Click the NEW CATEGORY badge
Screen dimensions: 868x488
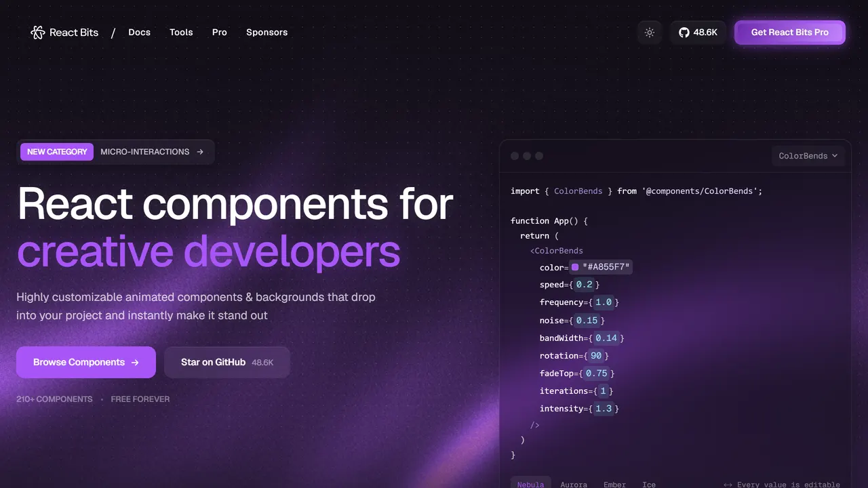(x=57, y=152)
